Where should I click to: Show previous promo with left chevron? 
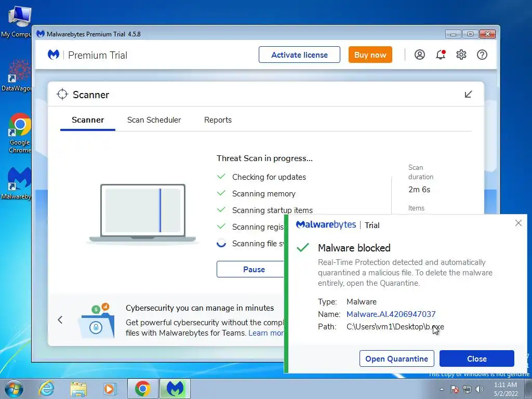[x=60, y=320]
